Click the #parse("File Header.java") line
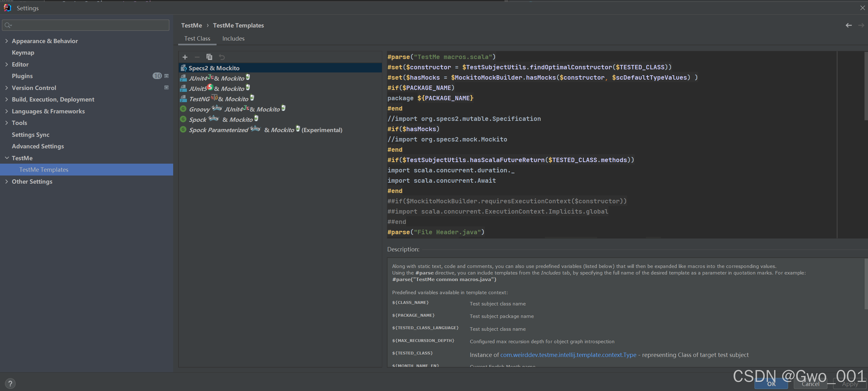The image size is (868, 391). tap(436, 232)
